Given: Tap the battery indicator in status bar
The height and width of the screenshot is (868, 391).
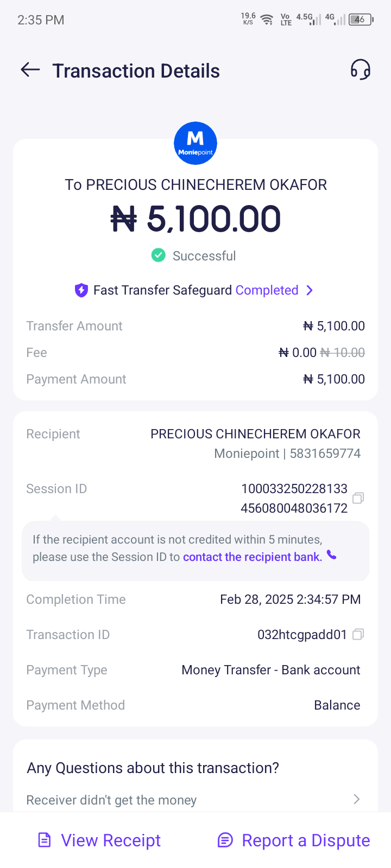Looking at the screenshot, I should (x=361, y=20).
